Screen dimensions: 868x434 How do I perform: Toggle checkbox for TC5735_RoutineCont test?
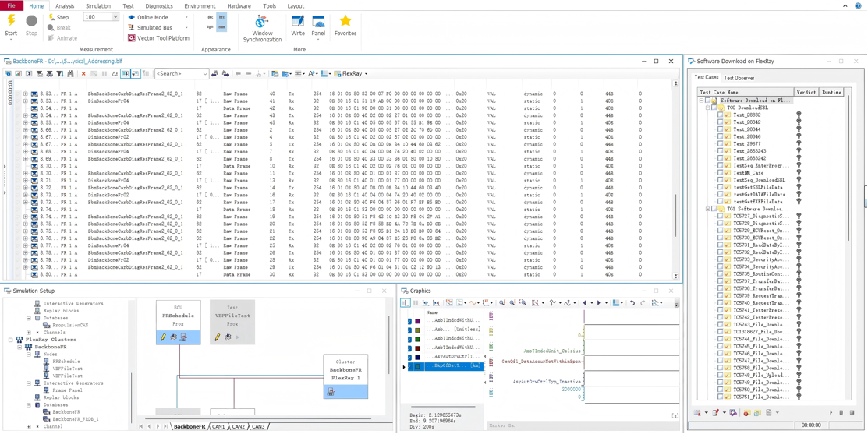click(720, 273)
